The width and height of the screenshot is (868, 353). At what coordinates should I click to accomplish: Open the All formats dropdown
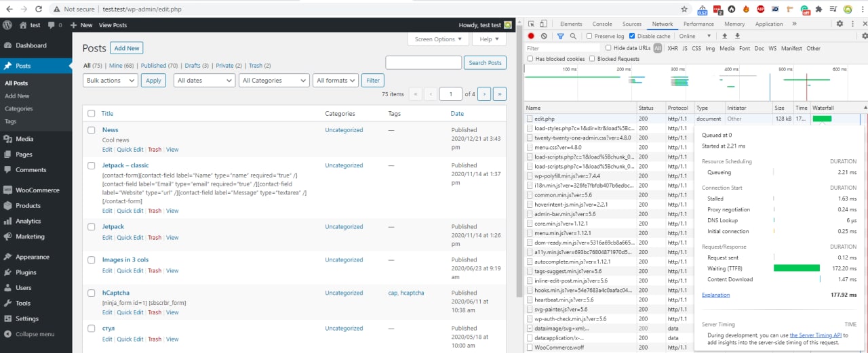point(336,80)
